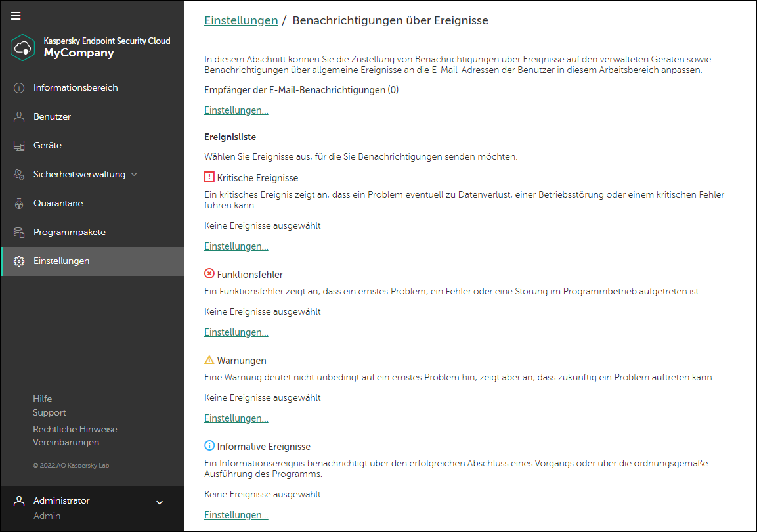Click 'Empfänger der E-Mail-Benachrichtigungen (0)' text
757x532 pixels.
click(301, 90)
